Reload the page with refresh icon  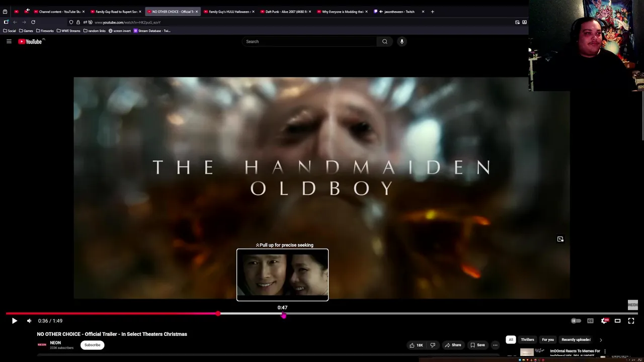tap(33, 22)
